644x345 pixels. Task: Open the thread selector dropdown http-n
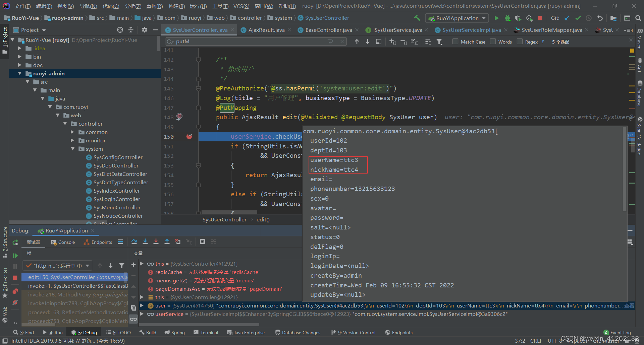coord(57,266)
